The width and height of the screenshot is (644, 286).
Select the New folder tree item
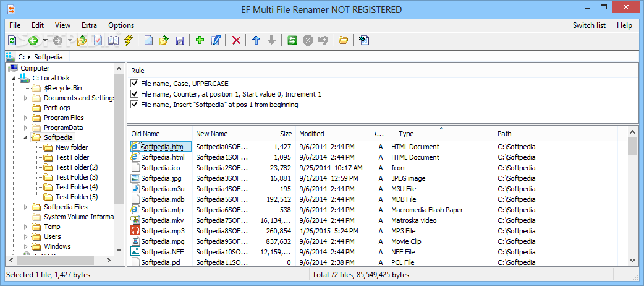pyautogui.click(x=72, y=147)
